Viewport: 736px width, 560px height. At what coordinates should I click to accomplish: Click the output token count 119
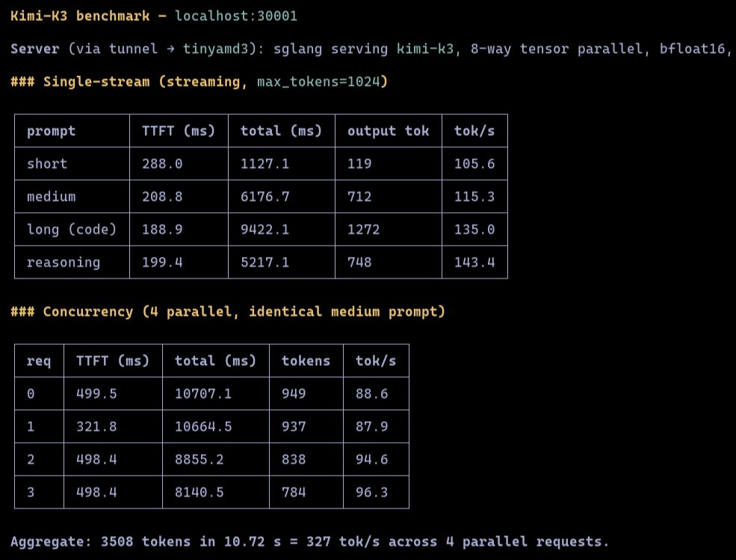tap(359, 164)
